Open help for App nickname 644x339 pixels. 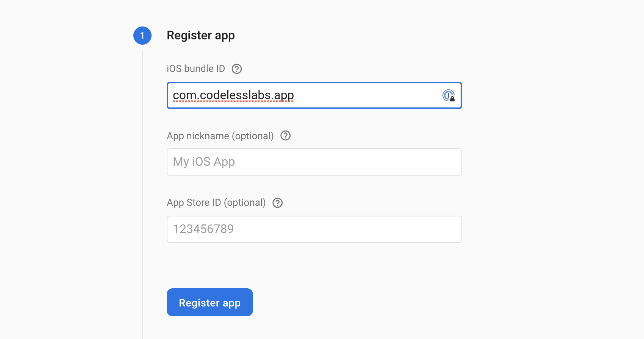coord(286,135)
